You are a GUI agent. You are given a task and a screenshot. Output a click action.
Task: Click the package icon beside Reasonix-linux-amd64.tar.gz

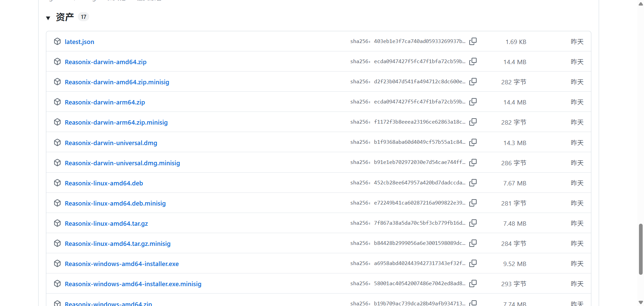pyautogui.click(x=57, y=223)
